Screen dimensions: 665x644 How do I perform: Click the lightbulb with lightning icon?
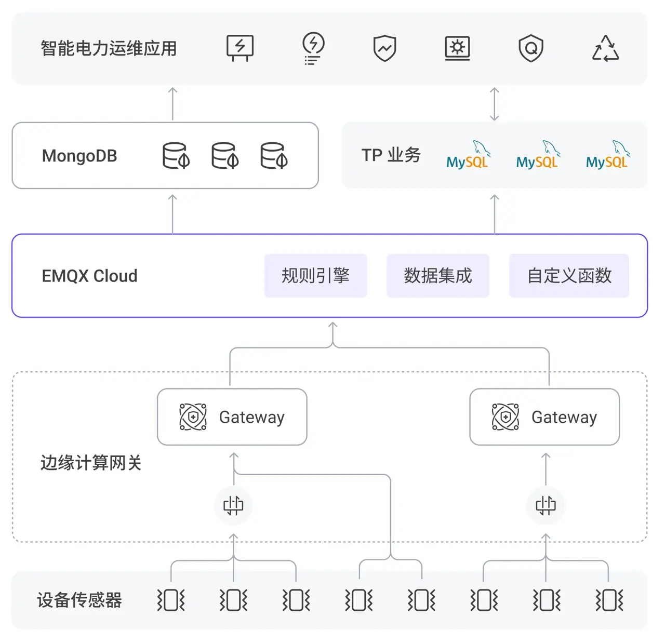pos(313,48)
